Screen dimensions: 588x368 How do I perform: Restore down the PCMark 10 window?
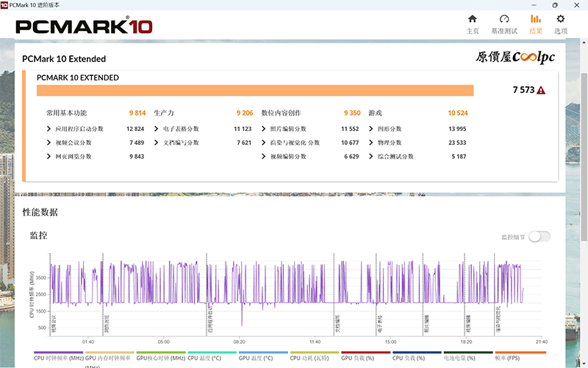pyautogui.click(x=555, y=5)
